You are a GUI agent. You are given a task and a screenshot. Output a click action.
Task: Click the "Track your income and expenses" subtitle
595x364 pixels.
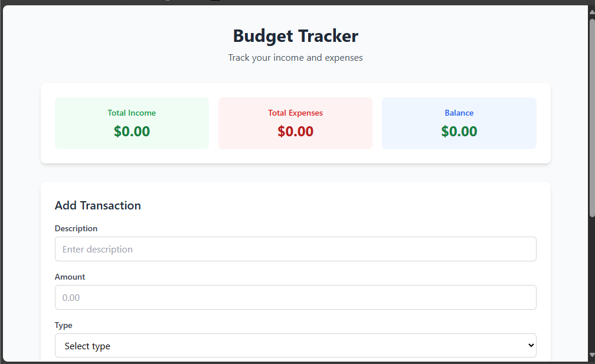tap(295, 58)
